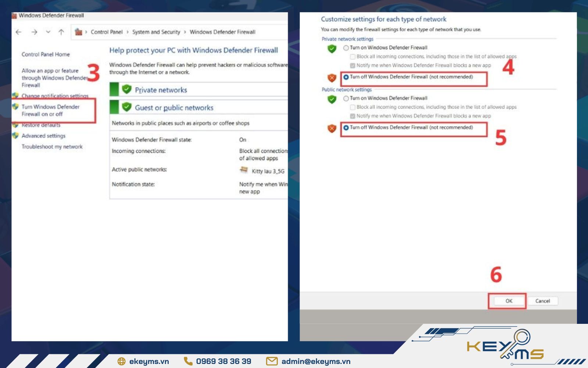Click the Windows Defender Firewall icon in address bar
Screen dimensions: 588x368
pyautogui.click(x=78, y=32)
